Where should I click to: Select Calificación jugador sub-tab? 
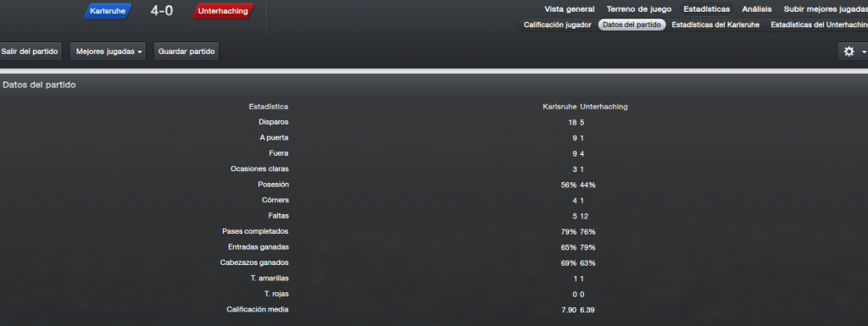pyautogui.click(x=558, y=25)
